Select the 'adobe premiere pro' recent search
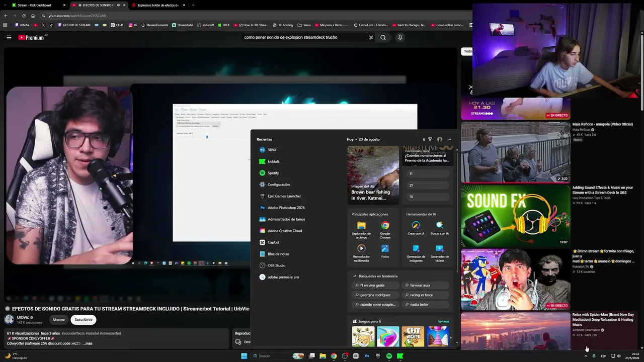The image size is (644, 362). (x=279, y=277)
